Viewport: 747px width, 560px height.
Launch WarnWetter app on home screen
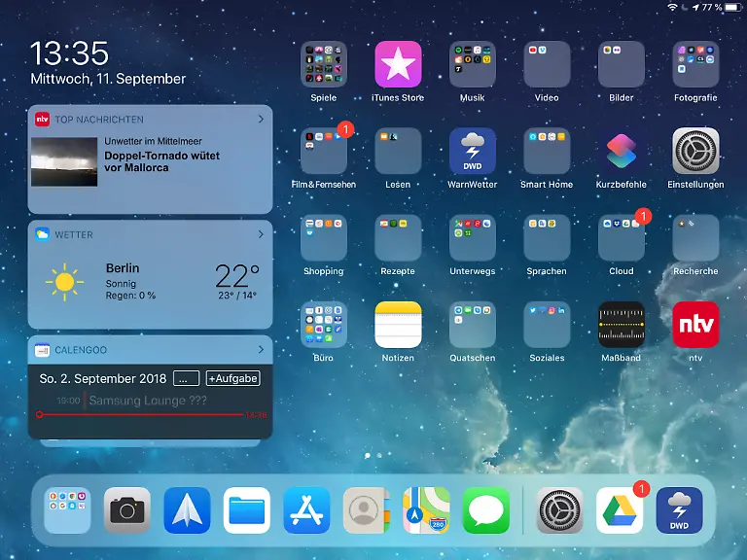coord(472,151)
